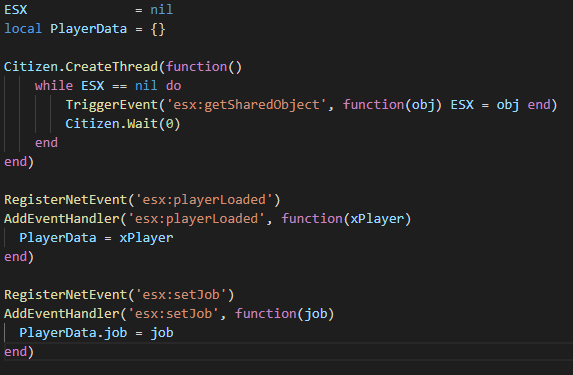Click the 'esx:playerLoaded' string inside AddEventHandler
This screenshot has width=573, height=375.
[196, 219]
